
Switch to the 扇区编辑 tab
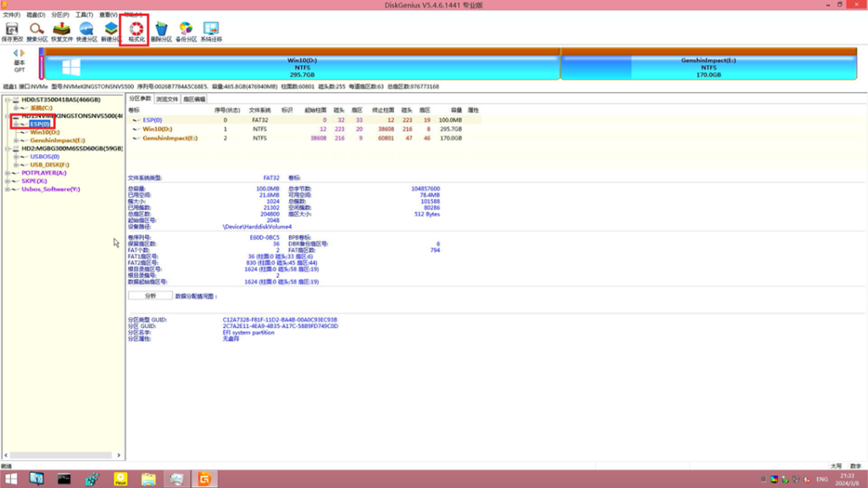coord(194,99)
